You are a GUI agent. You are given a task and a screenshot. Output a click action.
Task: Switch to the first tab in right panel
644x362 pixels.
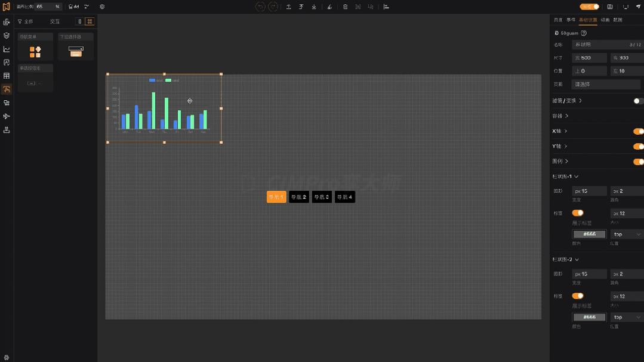tap(557, 20)
